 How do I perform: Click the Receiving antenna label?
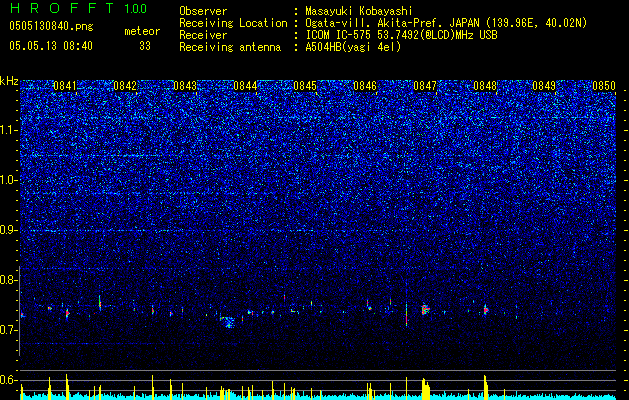point(230,47)
